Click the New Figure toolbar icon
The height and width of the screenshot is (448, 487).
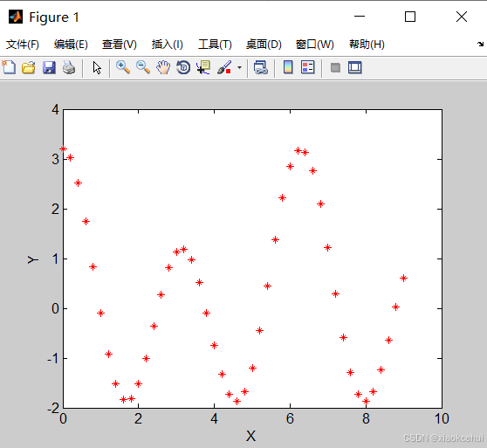coord(9,67)
